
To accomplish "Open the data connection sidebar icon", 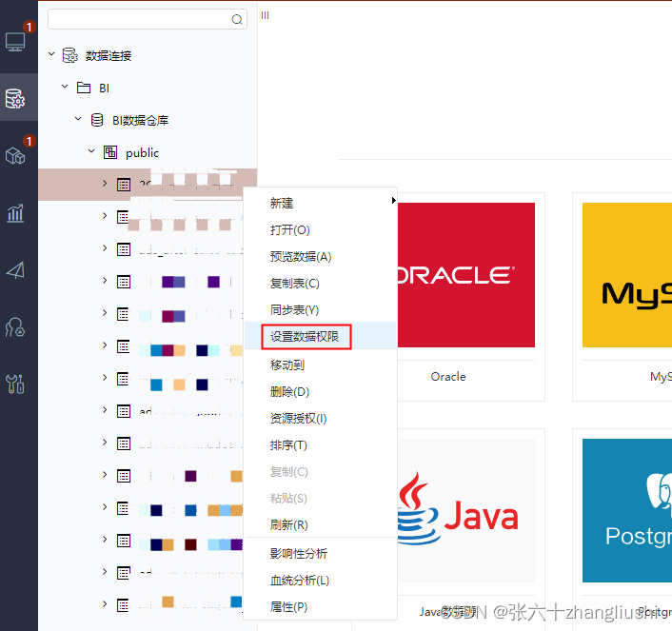I will click(x=15, y=99).
